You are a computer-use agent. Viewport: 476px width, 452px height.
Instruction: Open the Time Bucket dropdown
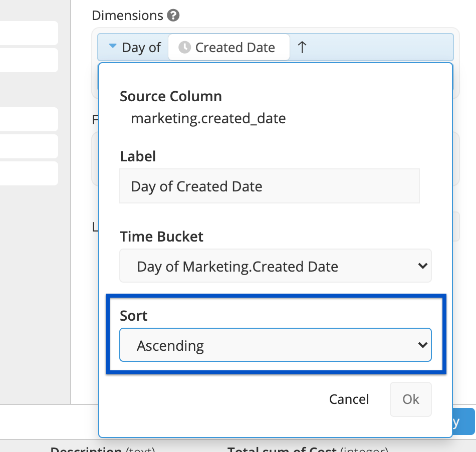coord(276,266)
